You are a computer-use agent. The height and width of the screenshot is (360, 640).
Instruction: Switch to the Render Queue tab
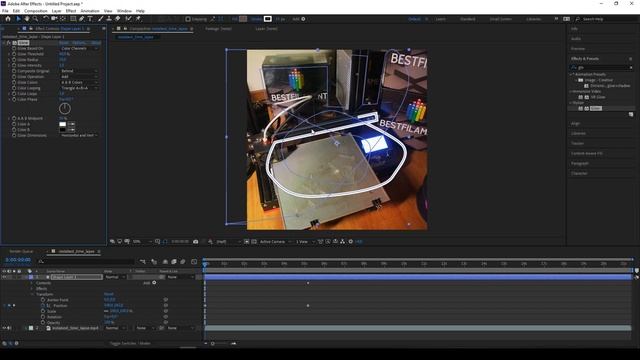coord(22,251)
